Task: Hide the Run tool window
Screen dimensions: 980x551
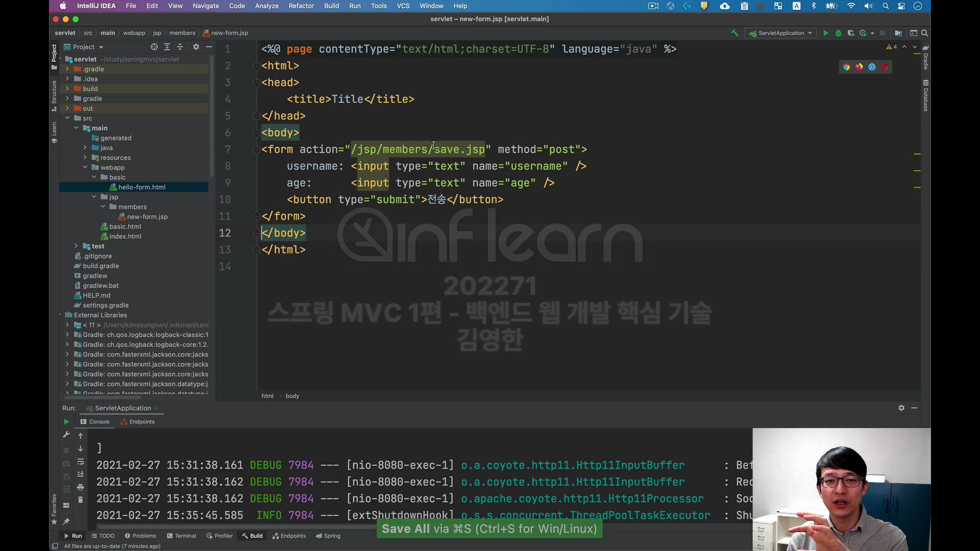Action: click(x=914, y=408)
